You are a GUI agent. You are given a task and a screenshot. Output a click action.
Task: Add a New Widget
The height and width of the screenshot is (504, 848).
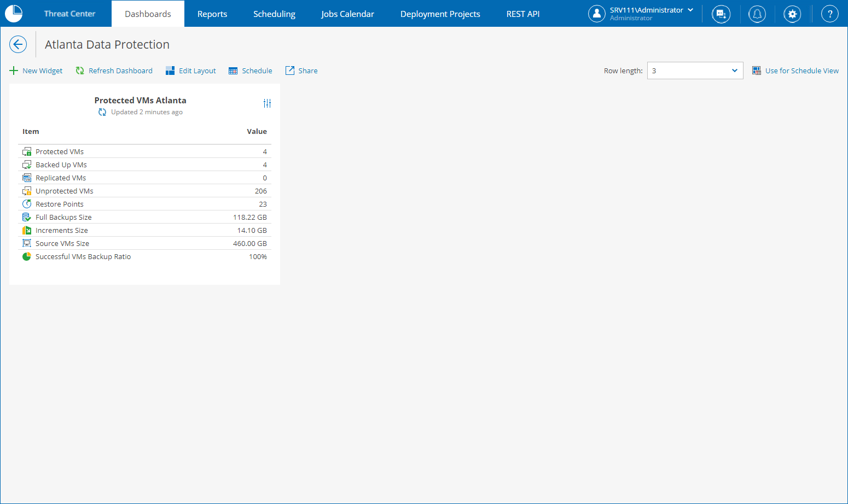tap(36, 71)
